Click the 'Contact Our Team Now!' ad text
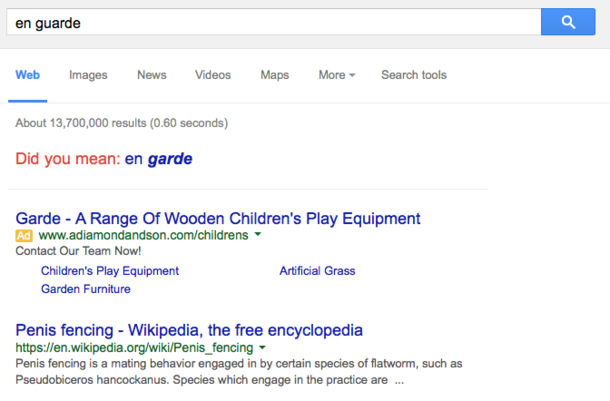The height and width of the screenshot is (401, 610). tap(78, 251)
